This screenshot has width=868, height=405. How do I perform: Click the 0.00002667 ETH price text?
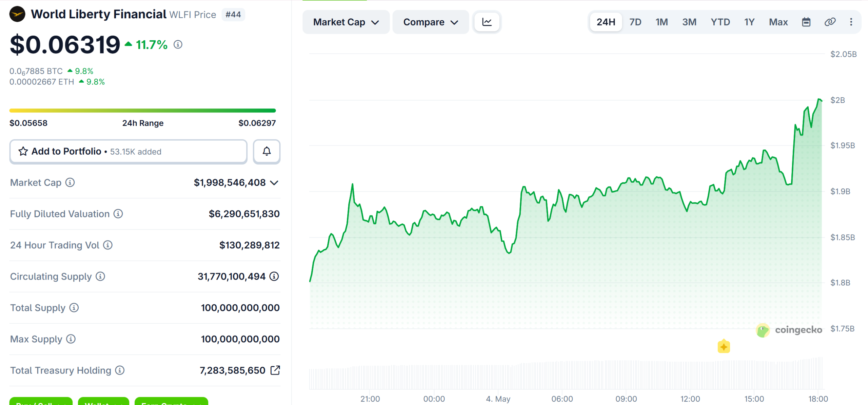42,82
